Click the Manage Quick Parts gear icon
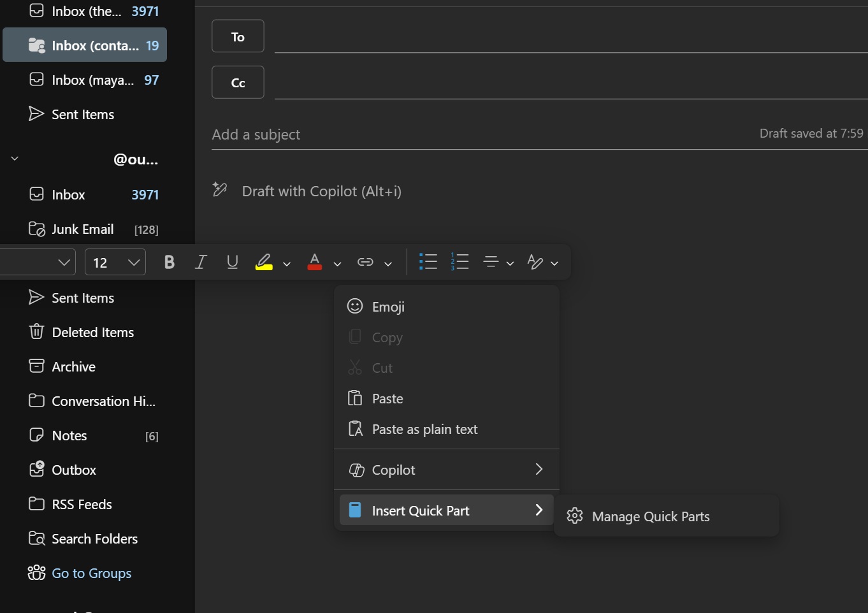Viewport: 868px width, 613px height. pyautogui.click(x=575, y=516)
